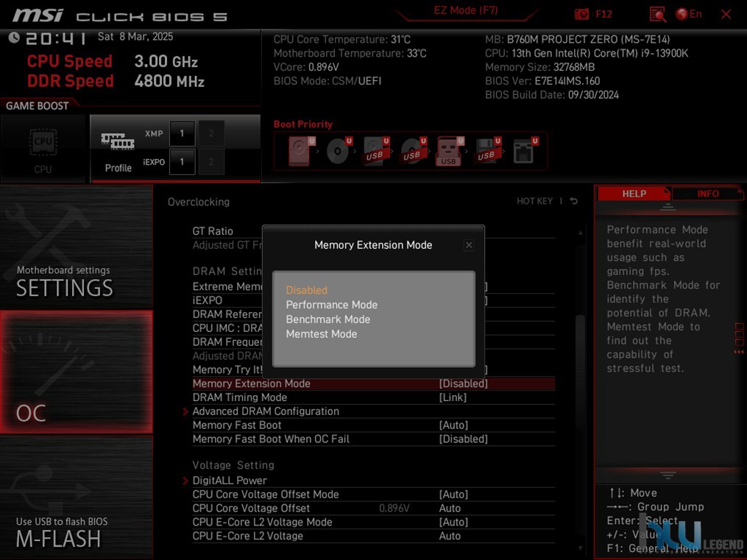Close the Memory Extension Mode popup
The width and height of the screenshot is (747, 560).
[469, 245]
